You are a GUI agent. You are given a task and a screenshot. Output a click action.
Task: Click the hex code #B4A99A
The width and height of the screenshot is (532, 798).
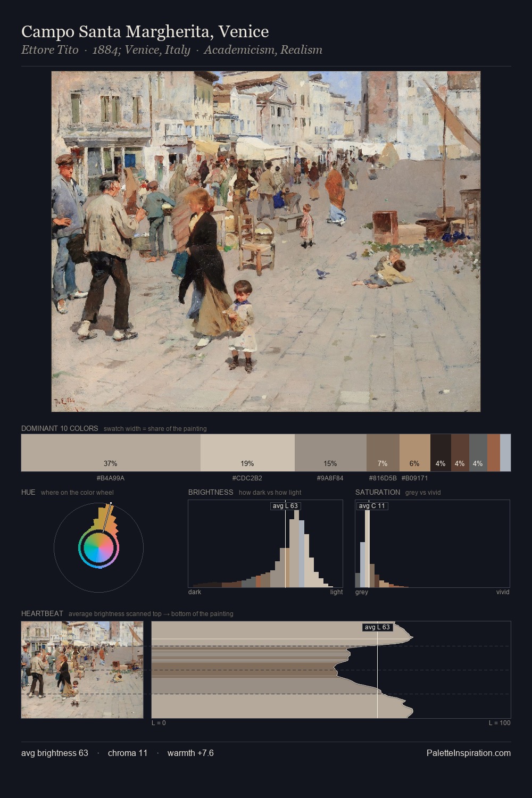coord(111,478)
